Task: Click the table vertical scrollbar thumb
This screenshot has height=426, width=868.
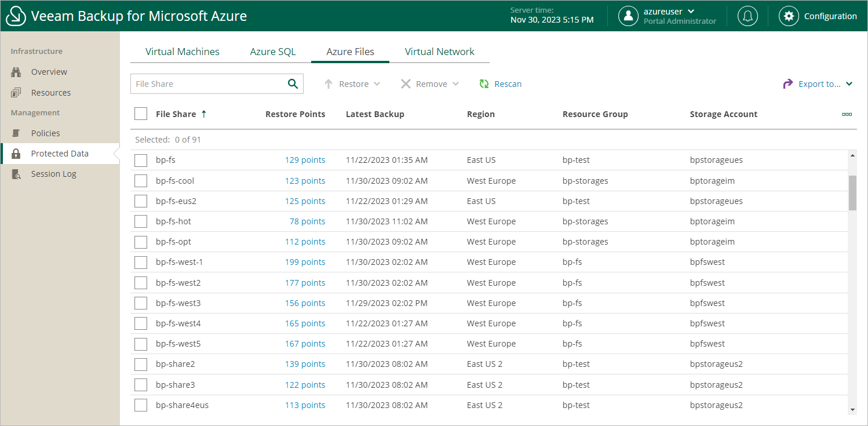Action: (x=852, y=193)
